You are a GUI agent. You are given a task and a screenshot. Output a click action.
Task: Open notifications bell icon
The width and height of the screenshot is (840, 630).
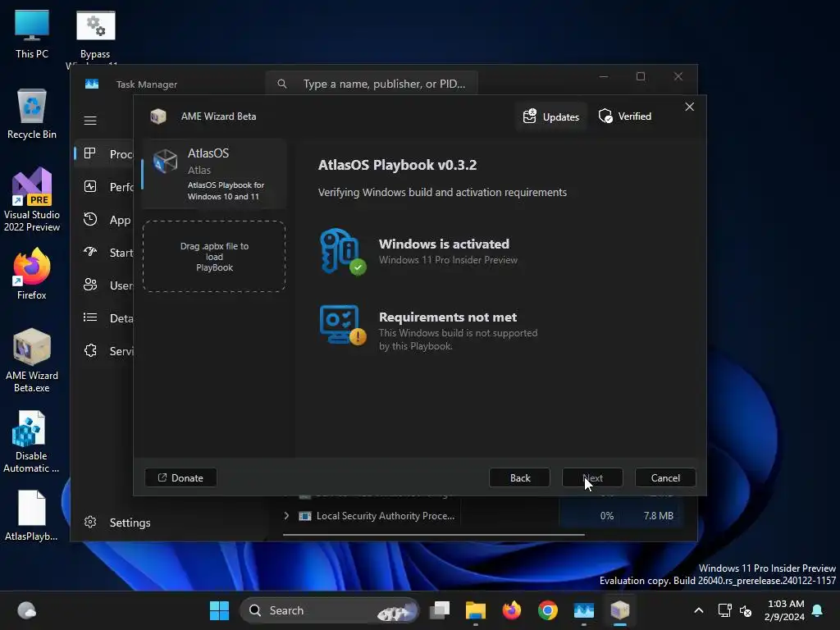pos(818,610)
